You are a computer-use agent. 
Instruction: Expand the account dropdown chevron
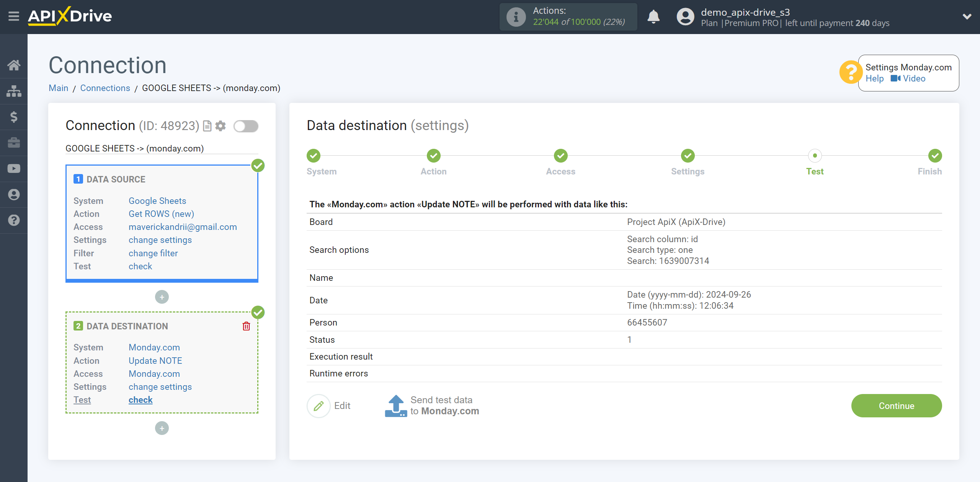click(x=967, y=16)
